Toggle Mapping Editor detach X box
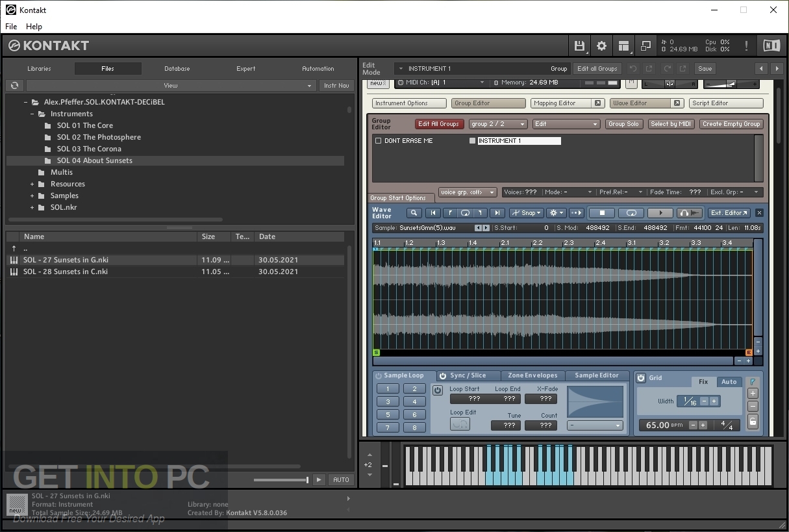This screenshot has width=789, height=532. click(598, 103)
